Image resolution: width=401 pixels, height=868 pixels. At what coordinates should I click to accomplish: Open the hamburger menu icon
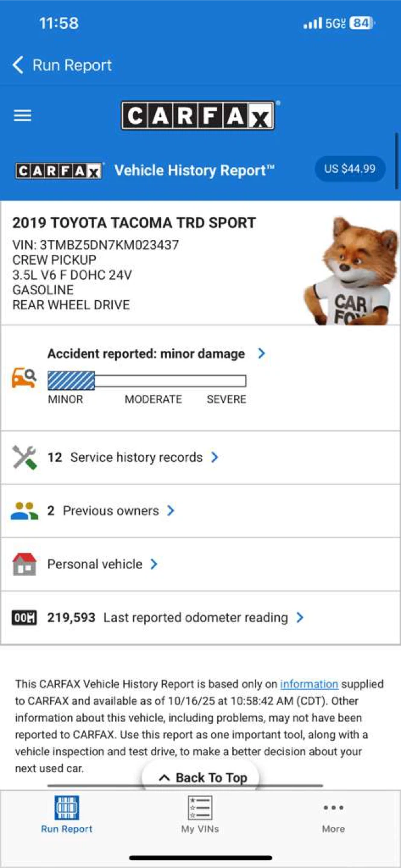(x=22, y=115)
